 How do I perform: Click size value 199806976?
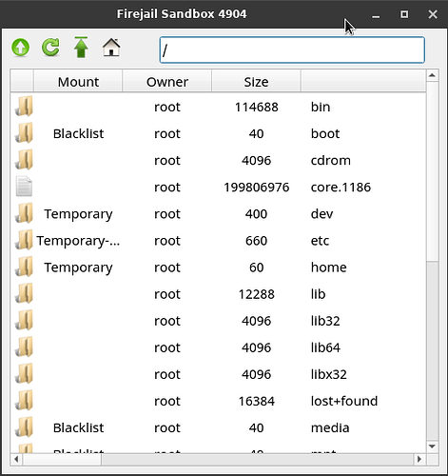(256, 188)
